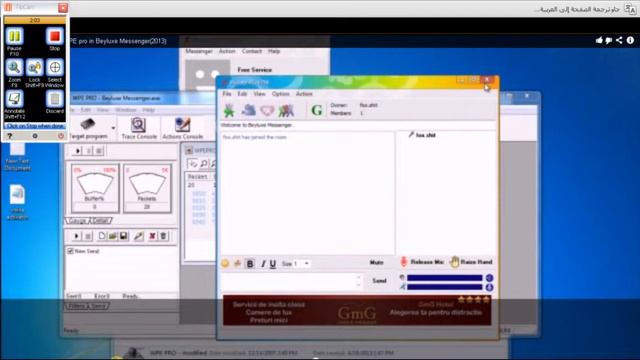This screenshot has width=640, height=360.
Task: Click the green G rating icon
Action: coord(317,110)
